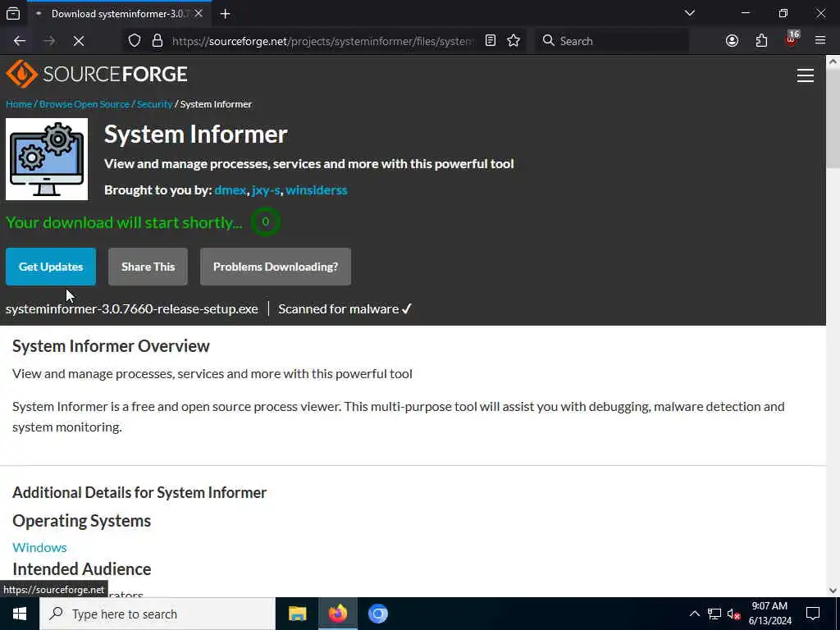The width and height of the screenshot is (840, 630).
Task: Show hidden system tray icons
Action: pyautogui.click(x=694, y=614)
